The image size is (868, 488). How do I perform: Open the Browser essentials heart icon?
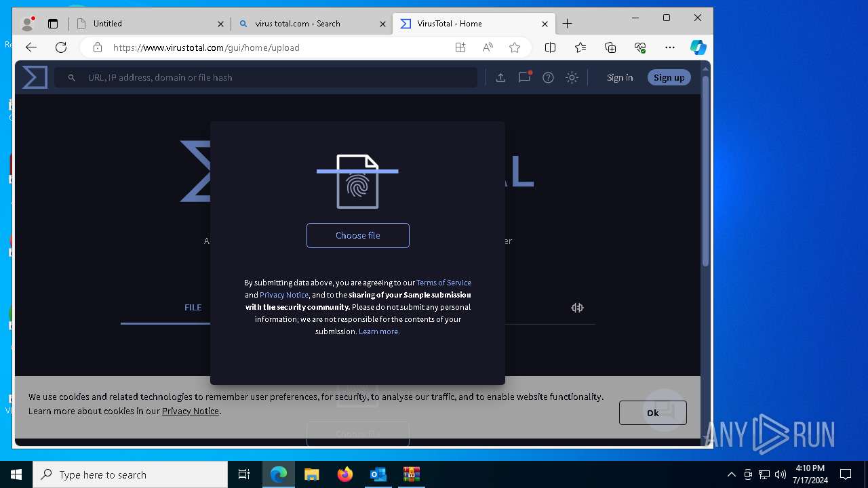tap(640, 47)
